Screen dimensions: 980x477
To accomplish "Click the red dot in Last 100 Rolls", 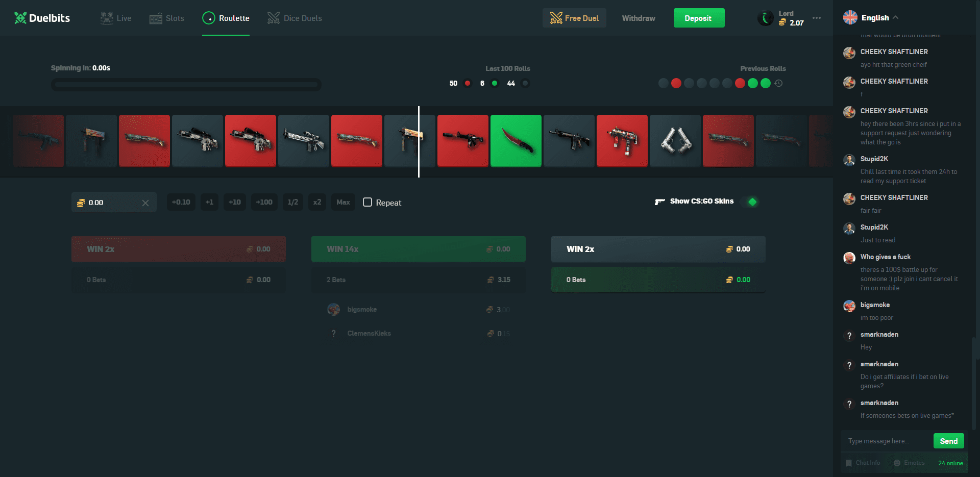I will point(468,83).
